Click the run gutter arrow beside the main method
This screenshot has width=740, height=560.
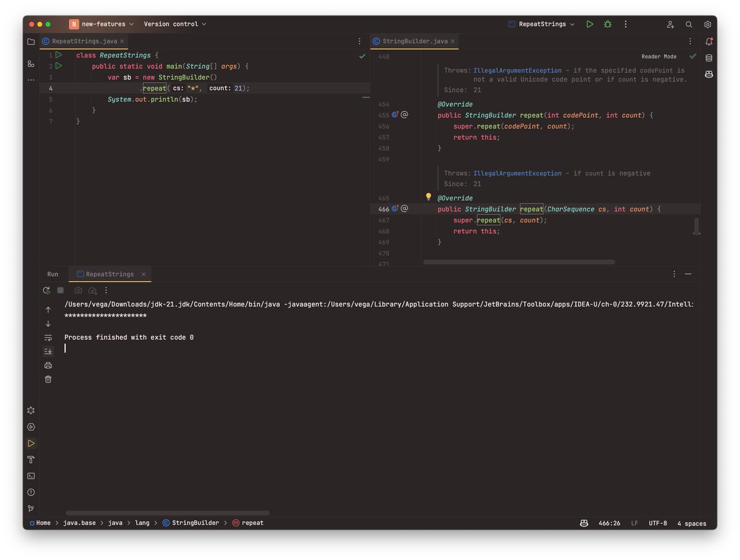[x=59, y=65]
